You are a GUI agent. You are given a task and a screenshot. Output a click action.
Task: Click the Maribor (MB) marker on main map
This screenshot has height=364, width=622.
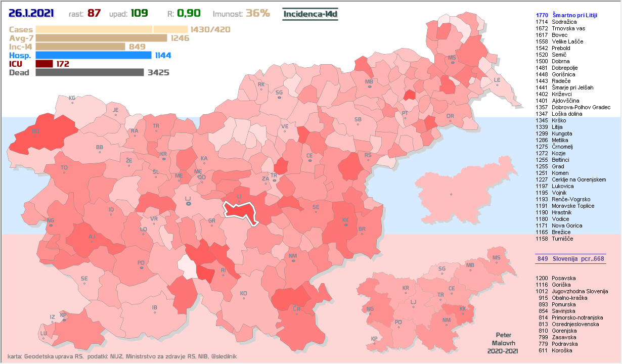[x=369, y=87]
